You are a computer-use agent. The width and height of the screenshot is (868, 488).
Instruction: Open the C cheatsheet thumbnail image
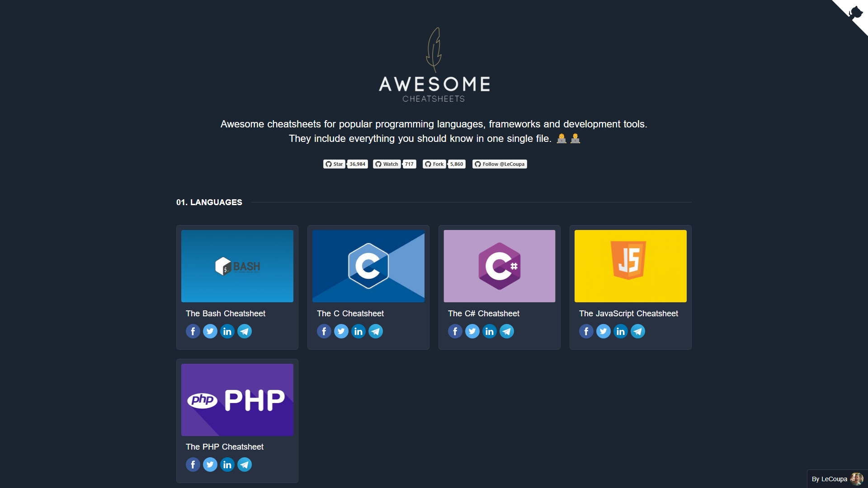368,266
